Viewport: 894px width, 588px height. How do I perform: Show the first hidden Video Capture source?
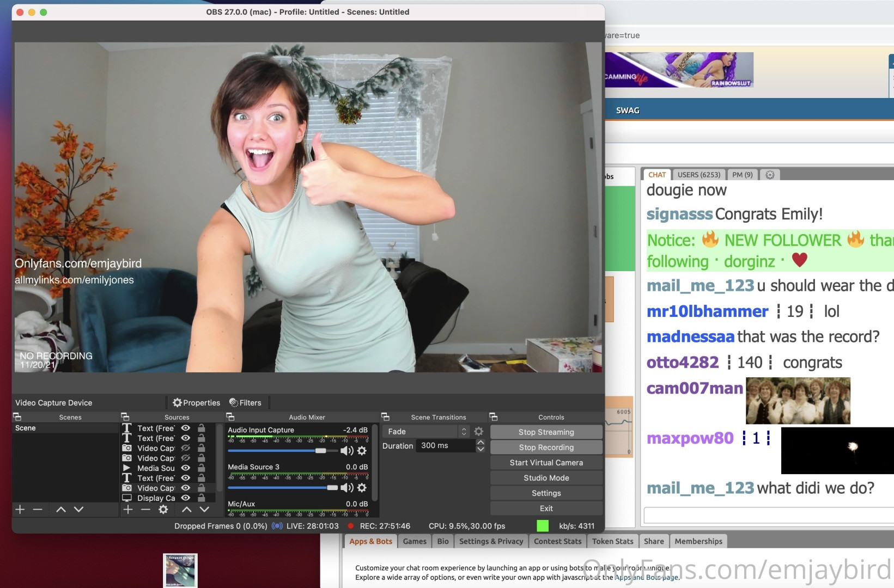pyautogui.click(x=186, y=448)
